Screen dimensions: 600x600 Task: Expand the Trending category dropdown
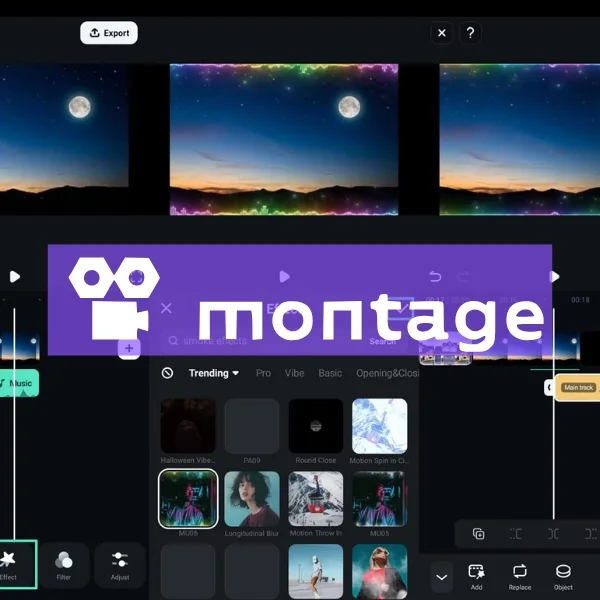214,373
